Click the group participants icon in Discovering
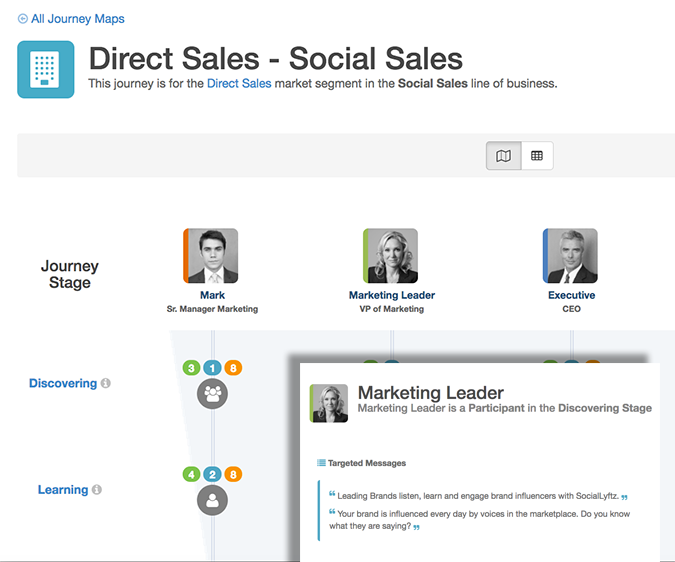Image resolution: width=675 pixels, height=562 pixels. point(212,394)
